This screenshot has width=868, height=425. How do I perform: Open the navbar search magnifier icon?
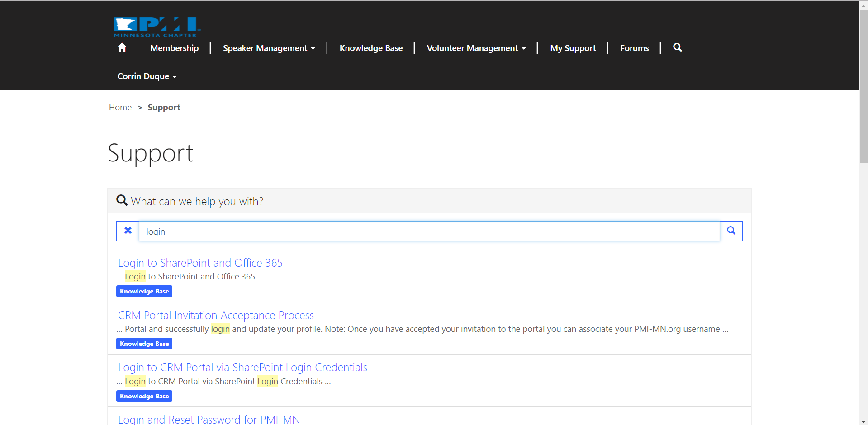(x=677, y=47)
